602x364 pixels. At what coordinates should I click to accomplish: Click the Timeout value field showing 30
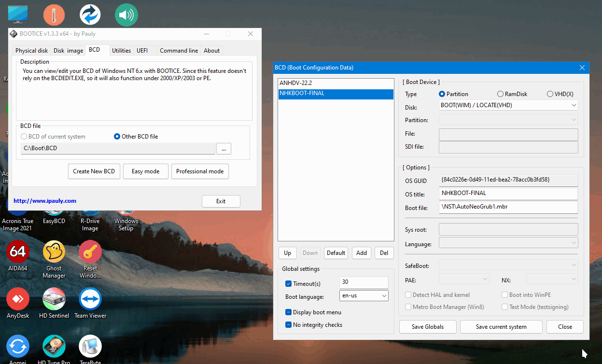[x=364, y=282]
